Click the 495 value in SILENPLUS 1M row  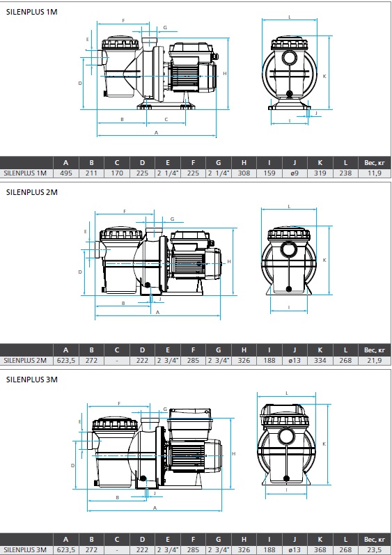[x=66, y=173]
